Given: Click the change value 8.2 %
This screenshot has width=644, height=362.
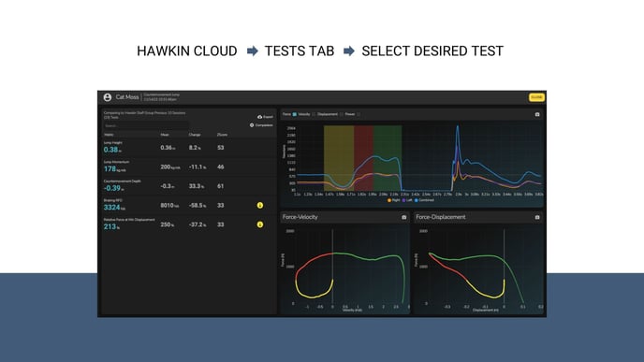Looking at the screenshot, I should [195, 148].
